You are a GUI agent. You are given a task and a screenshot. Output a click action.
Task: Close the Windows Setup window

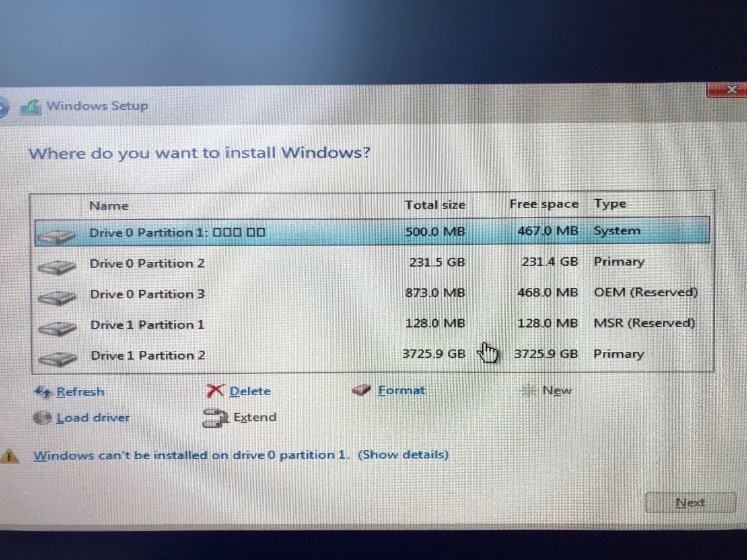(x=728, y=90)
